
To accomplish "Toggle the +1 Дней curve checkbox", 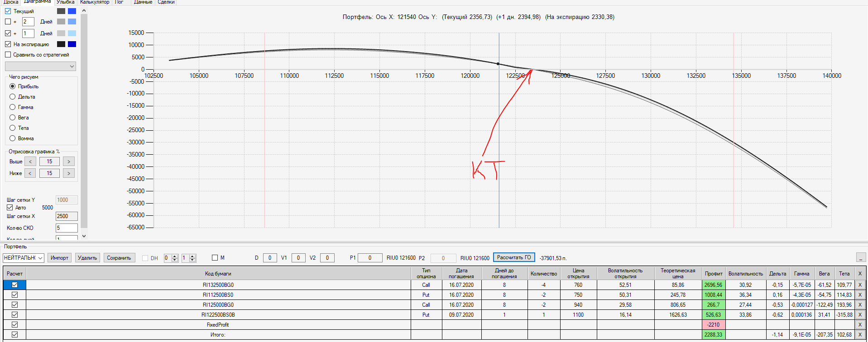I will point(8,33).
